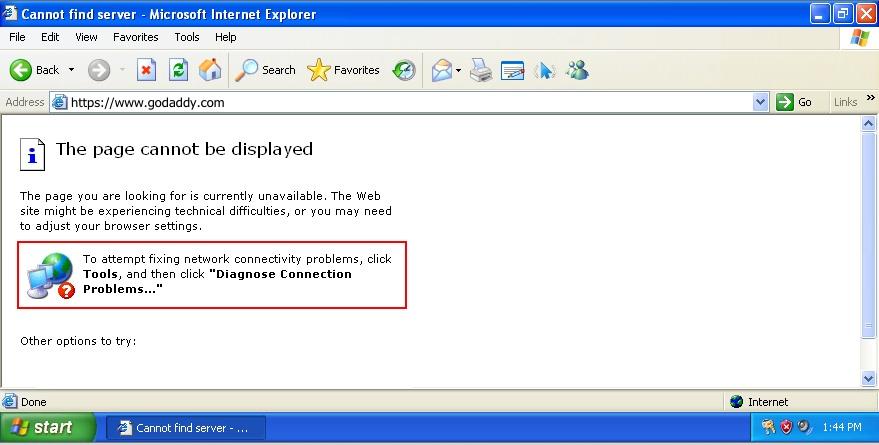Click 'The page cannot be displayed' heading
Screen dimensions: 879x445
click(x=184, y=149)
